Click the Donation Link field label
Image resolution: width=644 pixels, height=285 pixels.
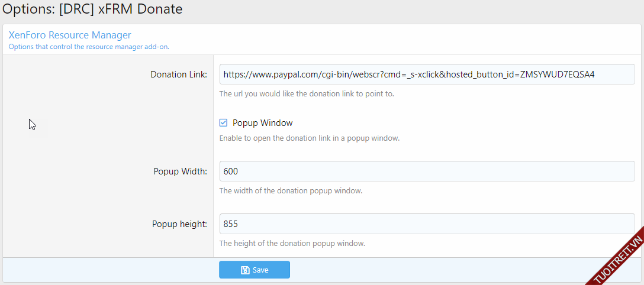click(x=179, y=75)
